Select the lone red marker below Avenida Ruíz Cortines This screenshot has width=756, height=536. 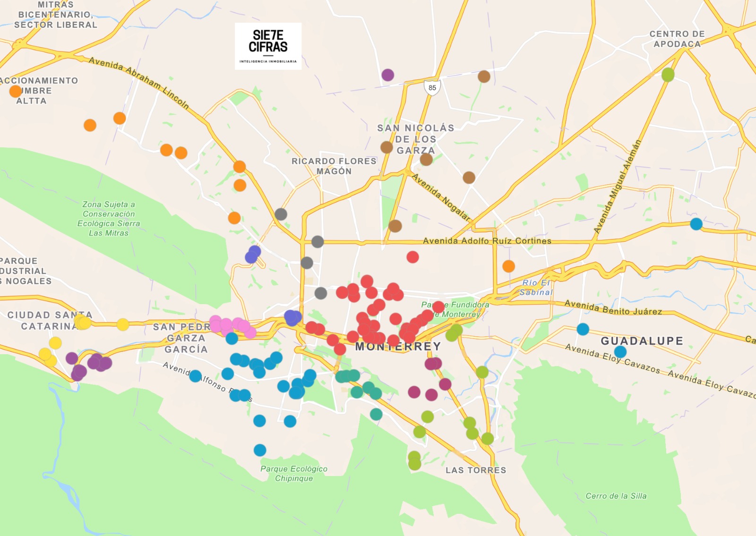coord(412,257)
